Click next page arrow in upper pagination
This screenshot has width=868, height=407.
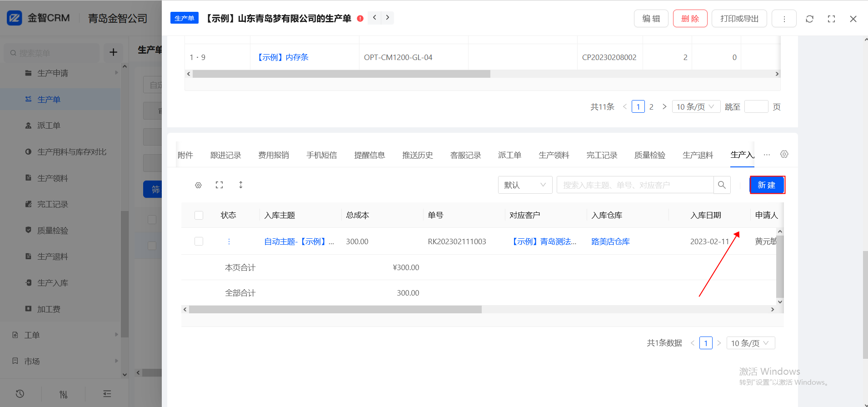664,107
